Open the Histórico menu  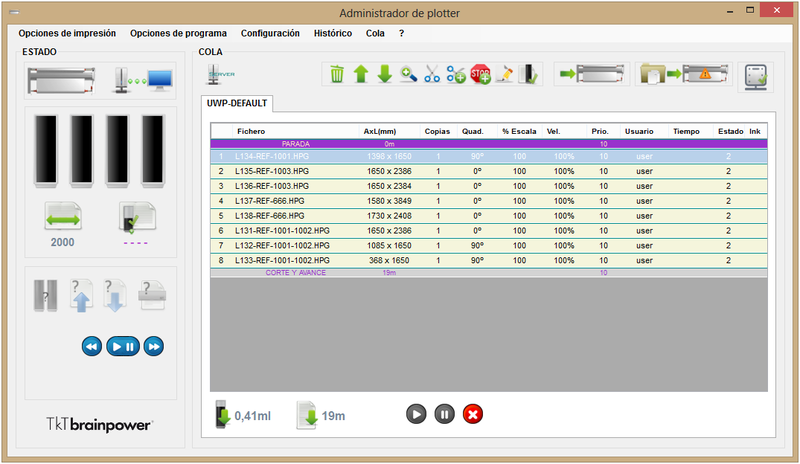pos(333,33)
